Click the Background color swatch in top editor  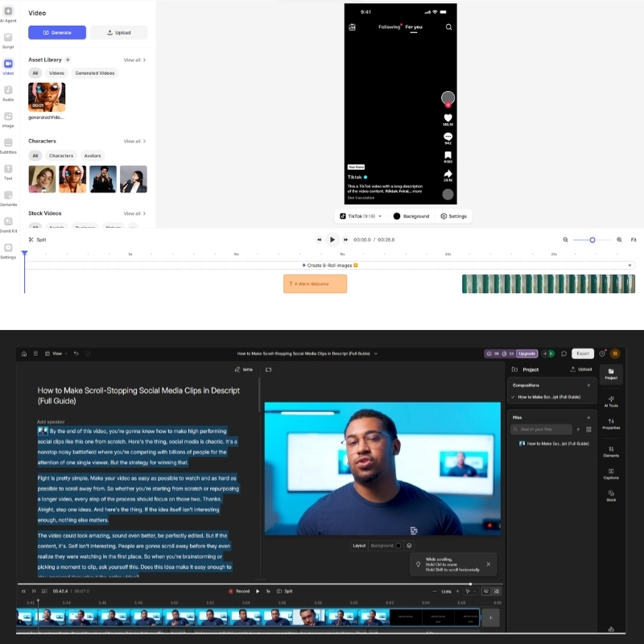point(396,216)
